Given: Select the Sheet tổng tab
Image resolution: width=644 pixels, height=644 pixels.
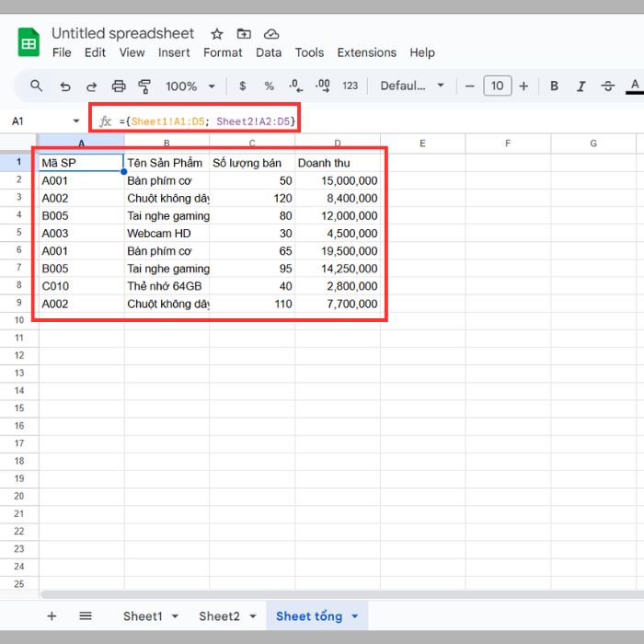Looking at the screenshot, I should click(x=309, y=616).
